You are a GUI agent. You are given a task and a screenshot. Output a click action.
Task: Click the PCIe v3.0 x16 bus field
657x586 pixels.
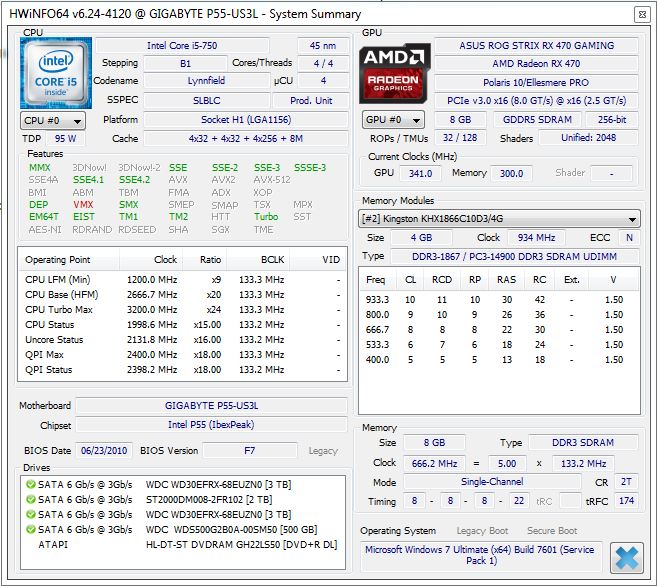tap(536, 101)
